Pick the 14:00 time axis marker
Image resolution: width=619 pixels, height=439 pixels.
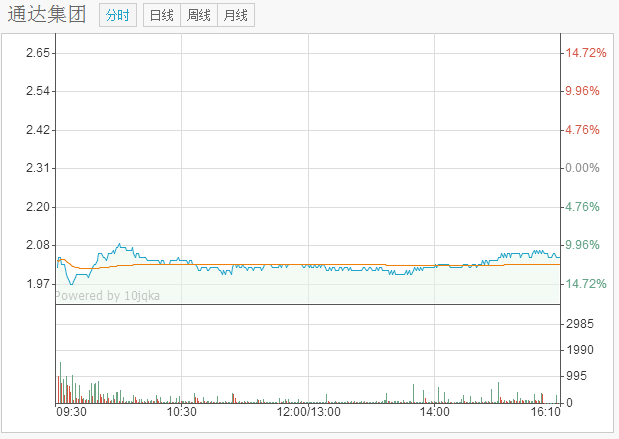pos(434,411)
